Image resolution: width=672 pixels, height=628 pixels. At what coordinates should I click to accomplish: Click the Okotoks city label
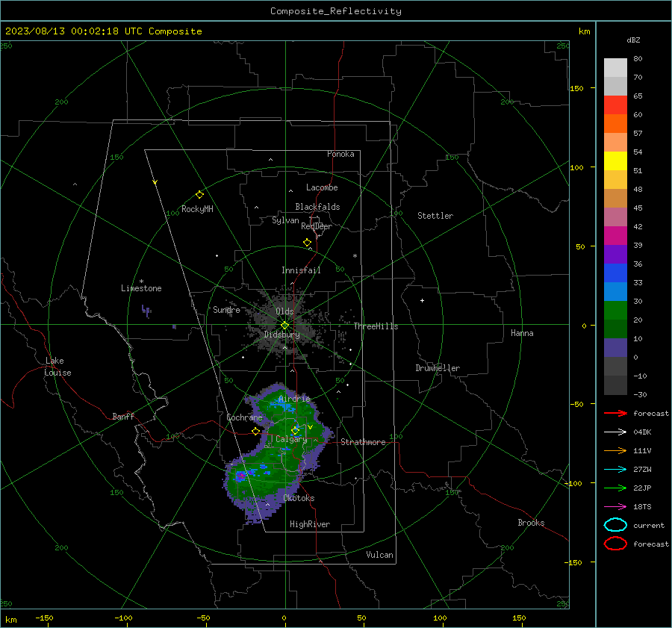(299, 498)
